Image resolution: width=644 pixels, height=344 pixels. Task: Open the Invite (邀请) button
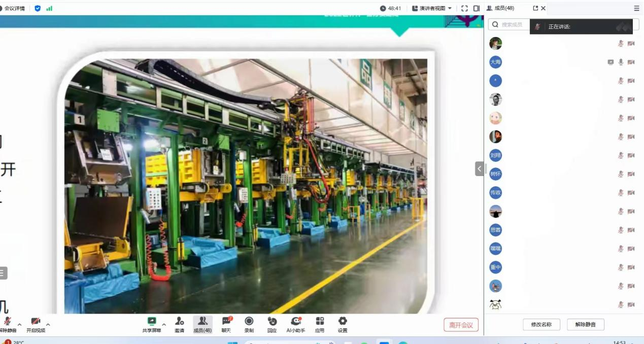179,325
